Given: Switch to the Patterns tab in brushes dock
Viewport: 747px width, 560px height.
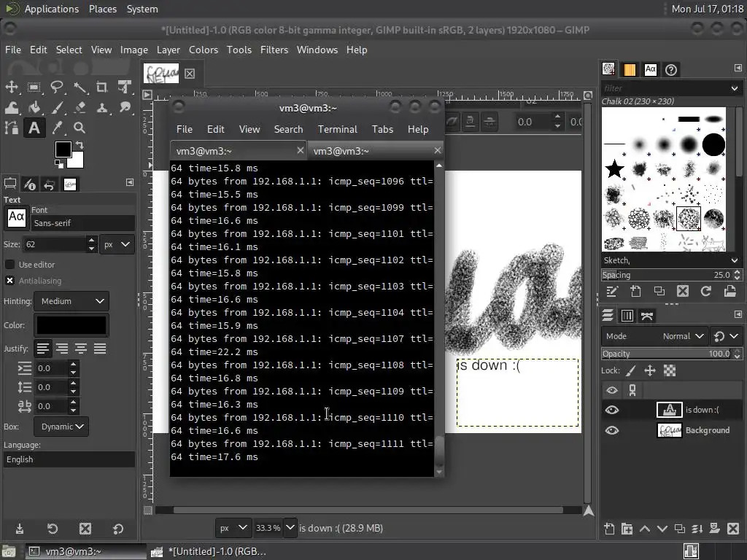Looking at the screenshot, I should [630, 70].
